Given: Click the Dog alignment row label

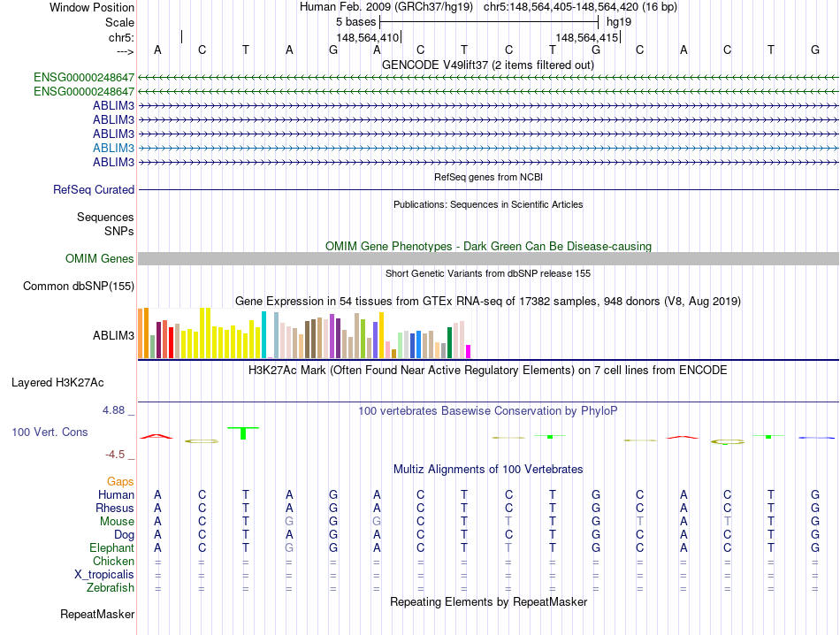Looking at the screenshot, I should click(x=125, y=535).
